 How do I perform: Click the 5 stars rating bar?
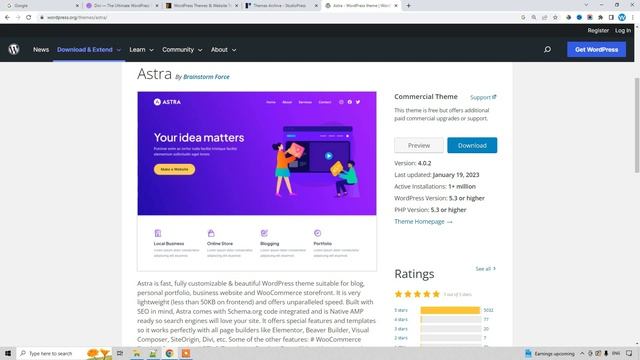[451, 310]
